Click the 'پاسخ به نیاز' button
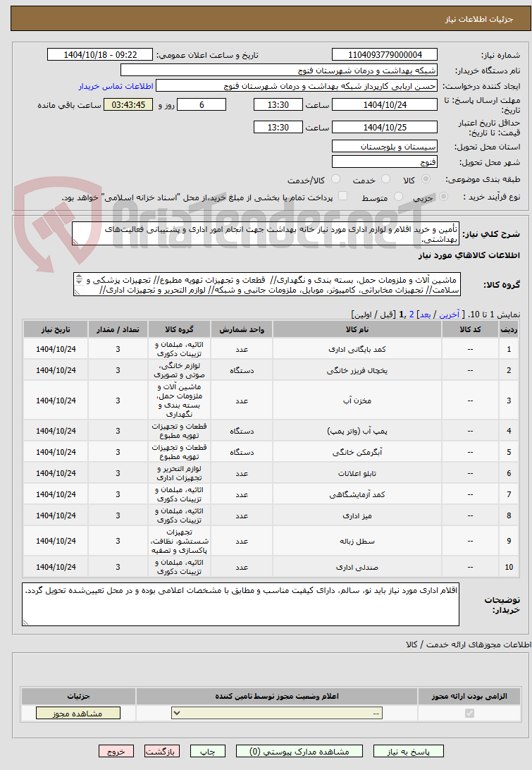The image size is (532, 770). [x=408, y=752]
